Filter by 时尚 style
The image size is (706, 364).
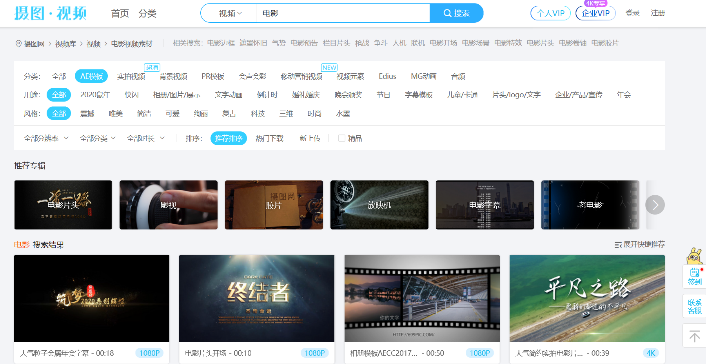[314, 114]
